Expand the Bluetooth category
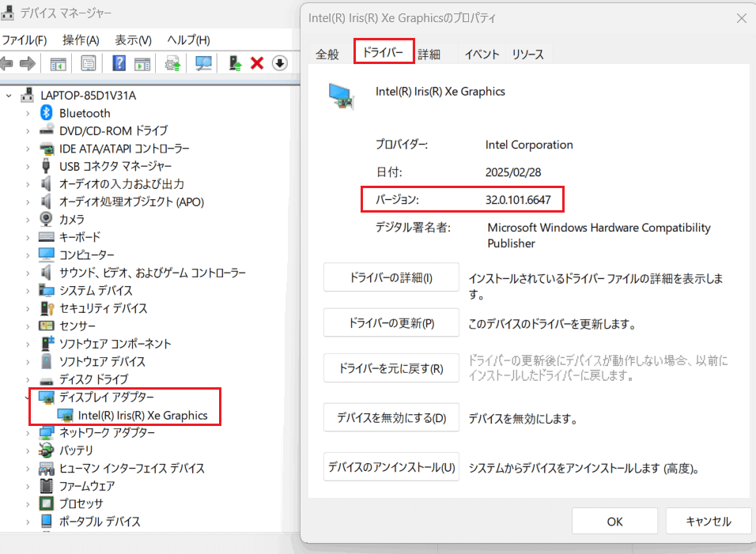 (28, 113)
